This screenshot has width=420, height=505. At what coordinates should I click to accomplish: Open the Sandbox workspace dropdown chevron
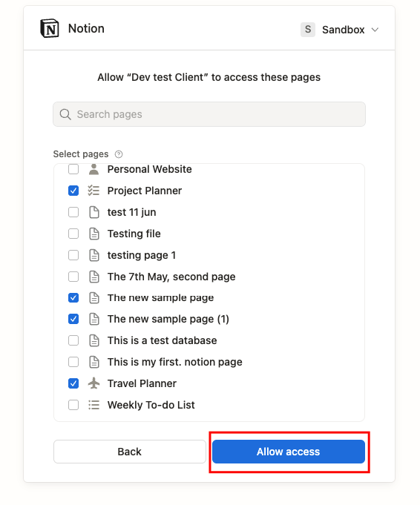[x=375, y=30]
